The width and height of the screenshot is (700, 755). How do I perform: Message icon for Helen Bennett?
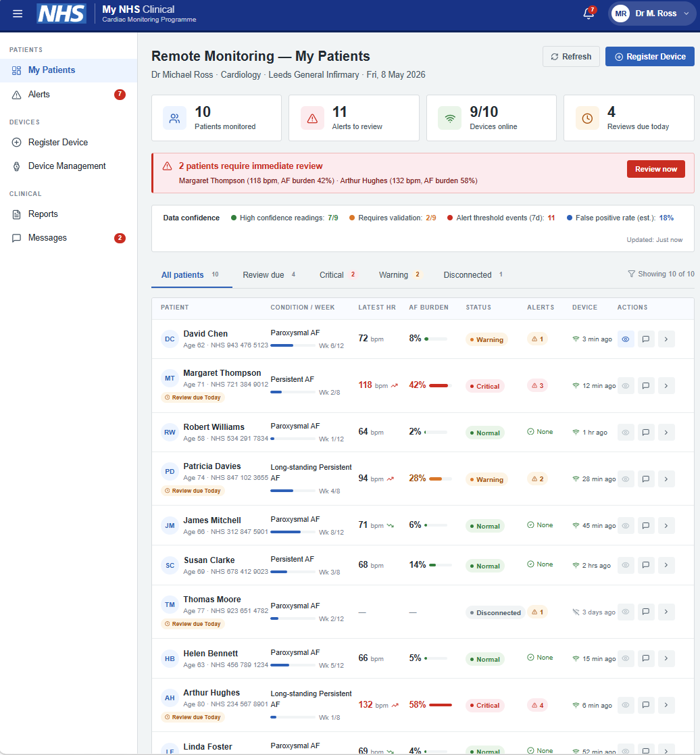(x=646, y=658)
